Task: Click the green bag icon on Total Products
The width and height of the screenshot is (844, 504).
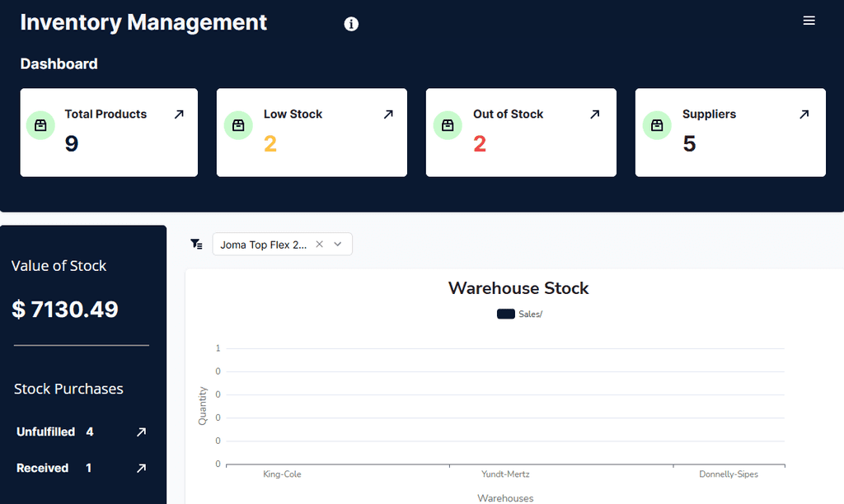Action: click(x=40, y=125)
